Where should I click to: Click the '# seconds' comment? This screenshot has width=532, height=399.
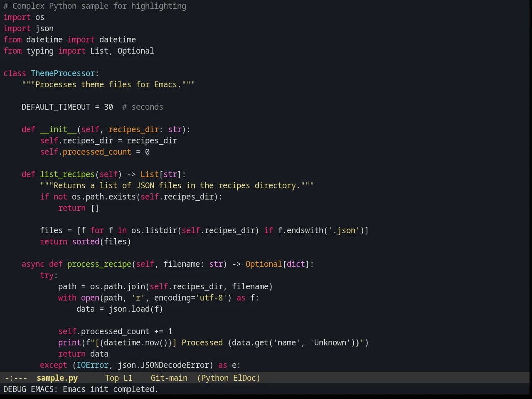pos(143,107)
